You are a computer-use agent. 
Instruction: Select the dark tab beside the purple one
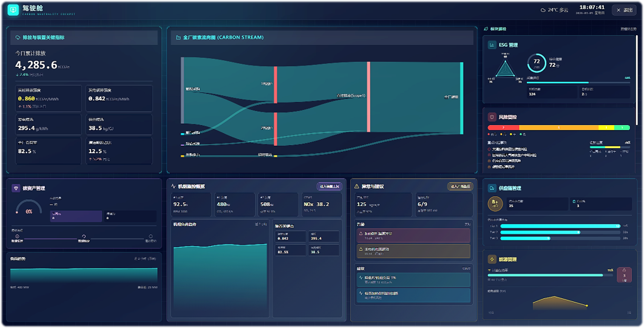pos(130,216)
